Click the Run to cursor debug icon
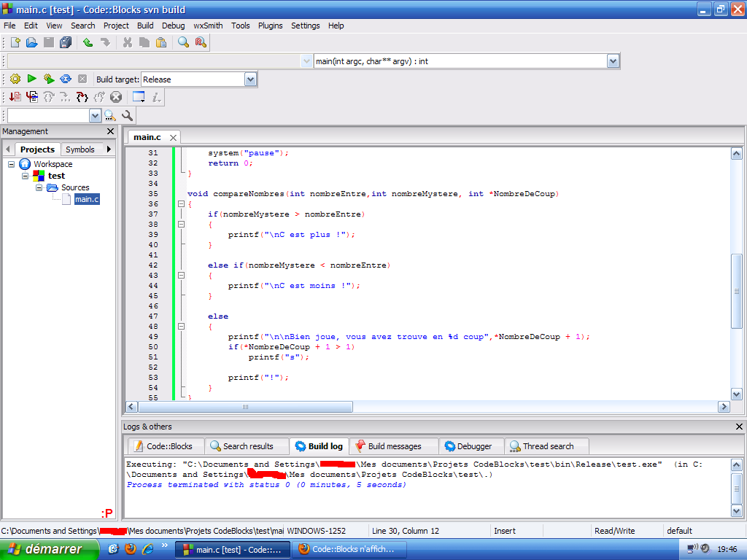The height and width of the screenshot is (560, 747). point(32,96)
